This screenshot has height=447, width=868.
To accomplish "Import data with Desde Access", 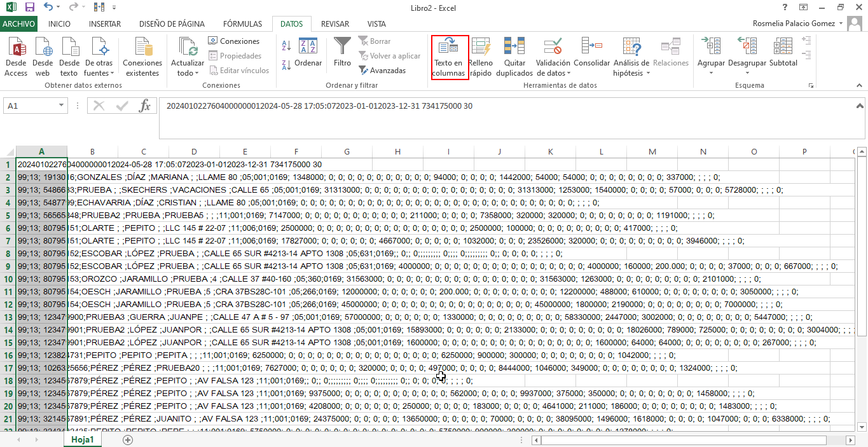I will [16, 47].
